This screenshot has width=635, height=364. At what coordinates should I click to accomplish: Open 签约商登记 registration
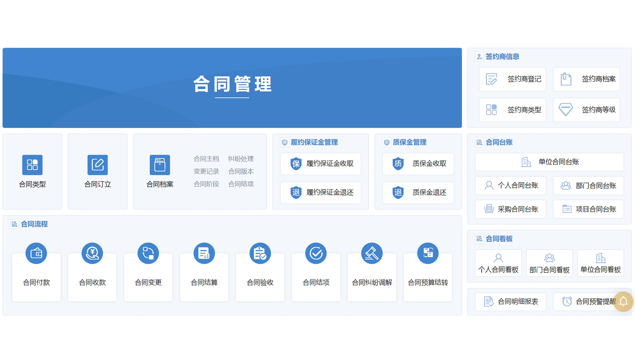point(512,79)
